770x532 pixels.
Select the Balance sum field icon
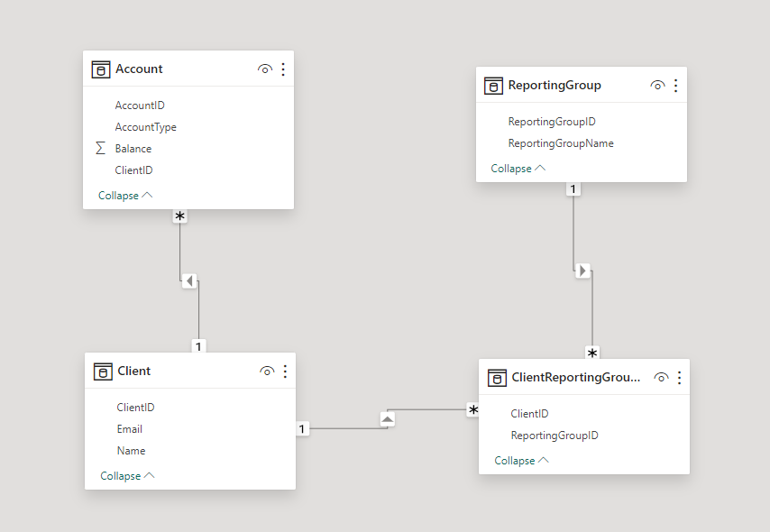click(x=101, y=149)
